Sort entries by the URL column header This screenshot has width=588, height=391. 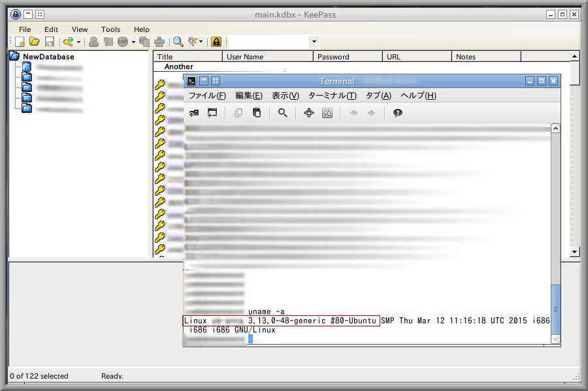[x=417, y=57]
